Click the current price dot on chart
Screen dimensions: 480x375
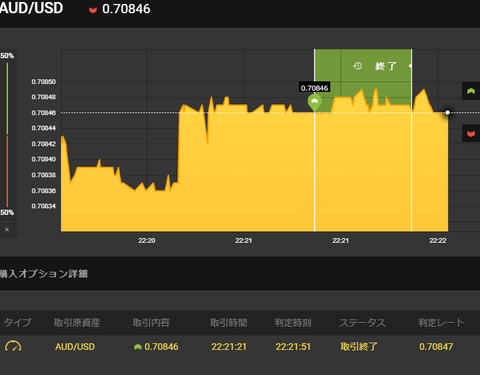pos(448,112)
